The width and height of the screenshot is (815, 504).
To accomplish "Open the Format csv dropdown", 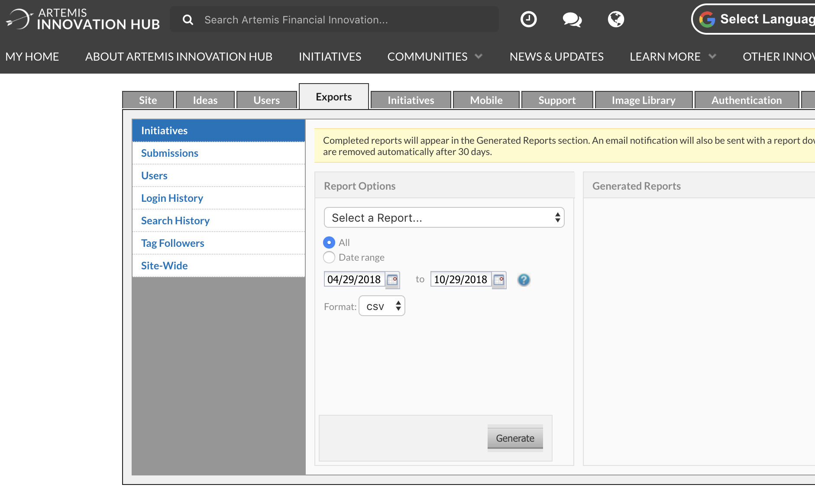I will click(x=382, y=306).
